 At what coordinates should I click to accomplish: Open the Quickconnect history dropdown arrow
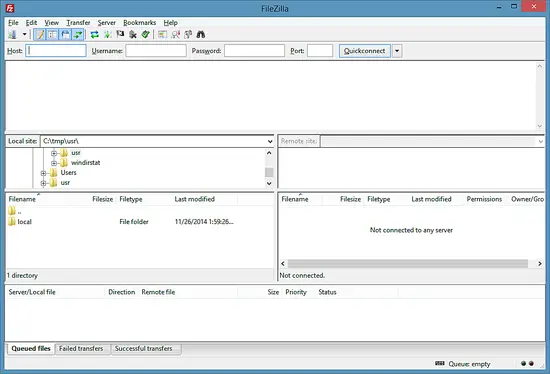point(397,51)
